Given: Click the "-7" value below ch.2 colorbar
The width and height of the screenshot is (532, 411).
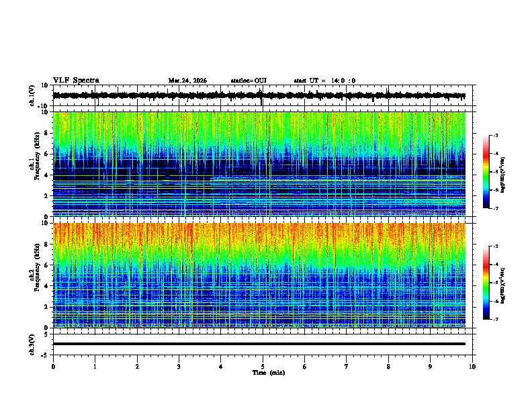Looking at the screenshot, I should pyautogui.click(x=496, y=320).
